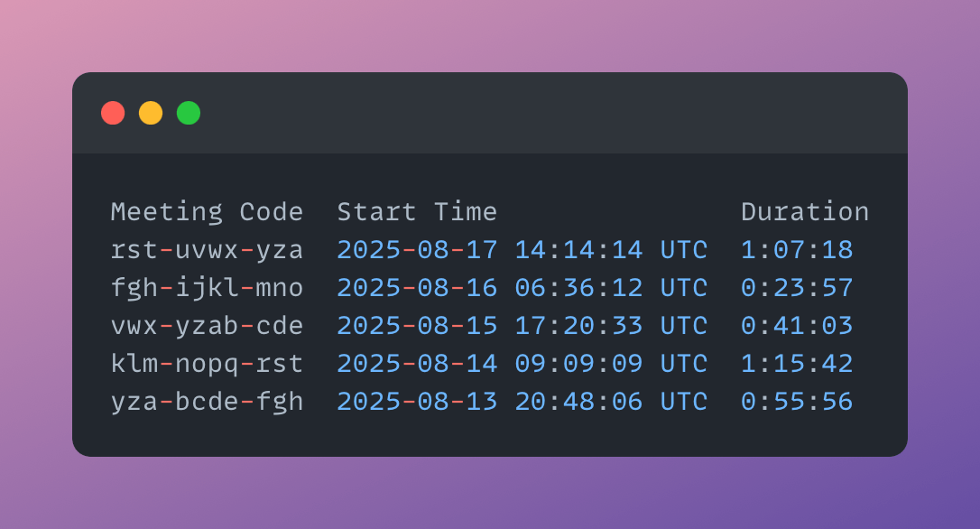Select meeting code yza-bcde-fgh
980x529 pixels.
[x=207, y=402]
